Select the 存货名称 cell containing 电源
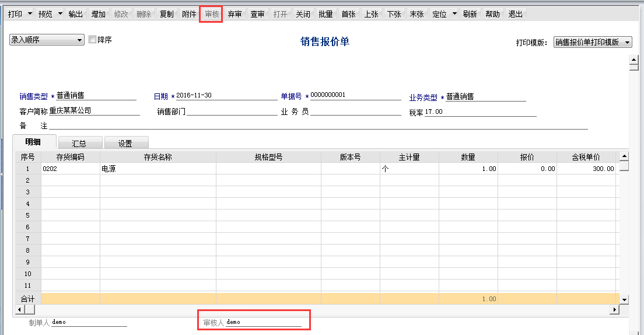 point(157,169)
